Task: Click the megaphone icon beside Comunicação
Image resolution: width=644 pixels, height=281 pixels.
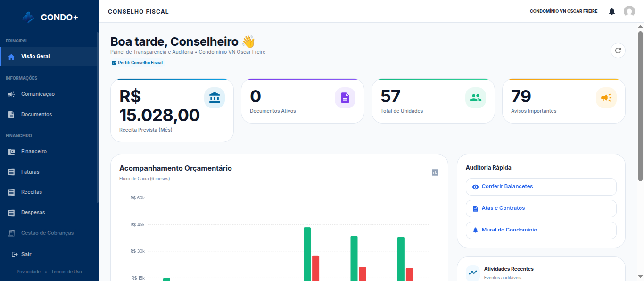Action: 11,94
